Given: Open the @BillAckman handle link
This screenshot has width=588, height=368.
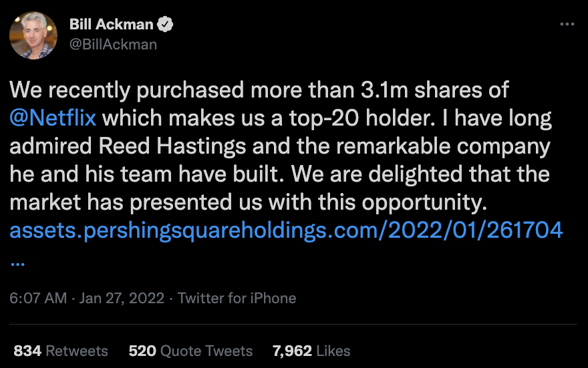Looking at the screenshot, I should pos(113,44).
